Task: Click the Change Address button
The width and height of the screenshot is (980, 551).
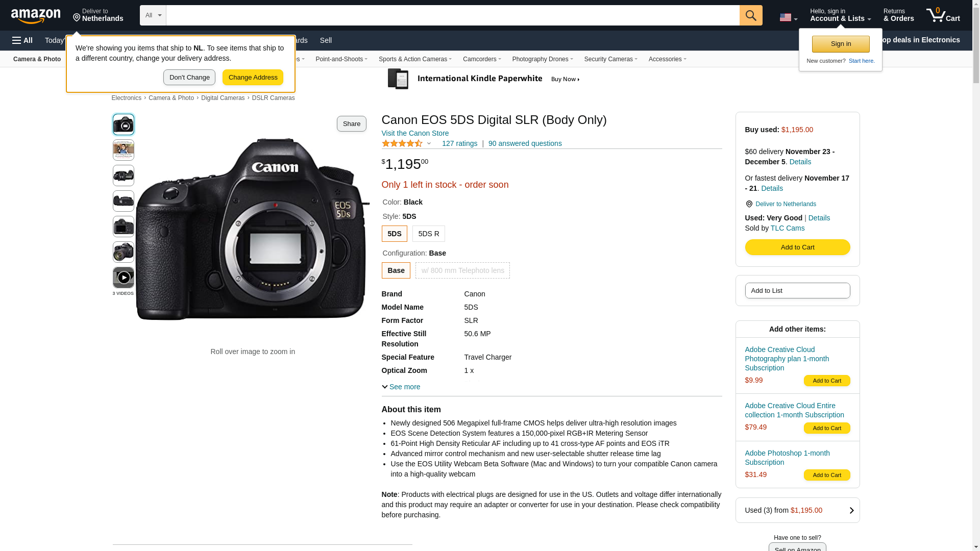Action: coord(253,78)
